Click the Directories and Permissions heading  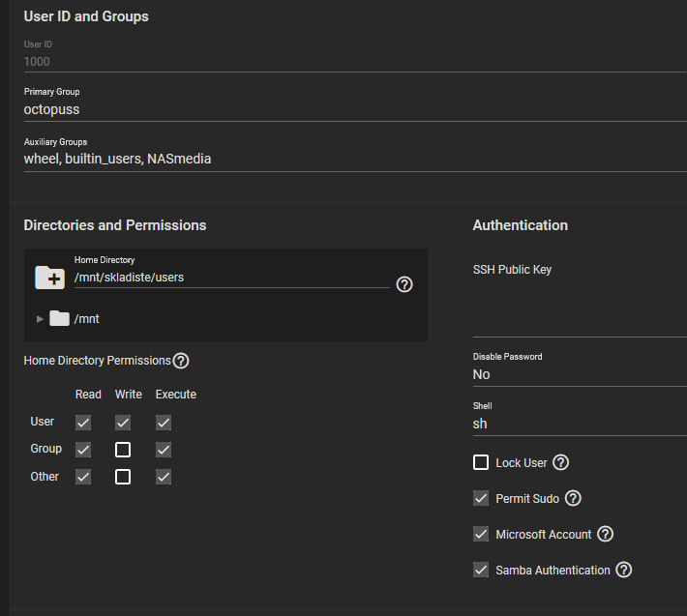point(115,225)
